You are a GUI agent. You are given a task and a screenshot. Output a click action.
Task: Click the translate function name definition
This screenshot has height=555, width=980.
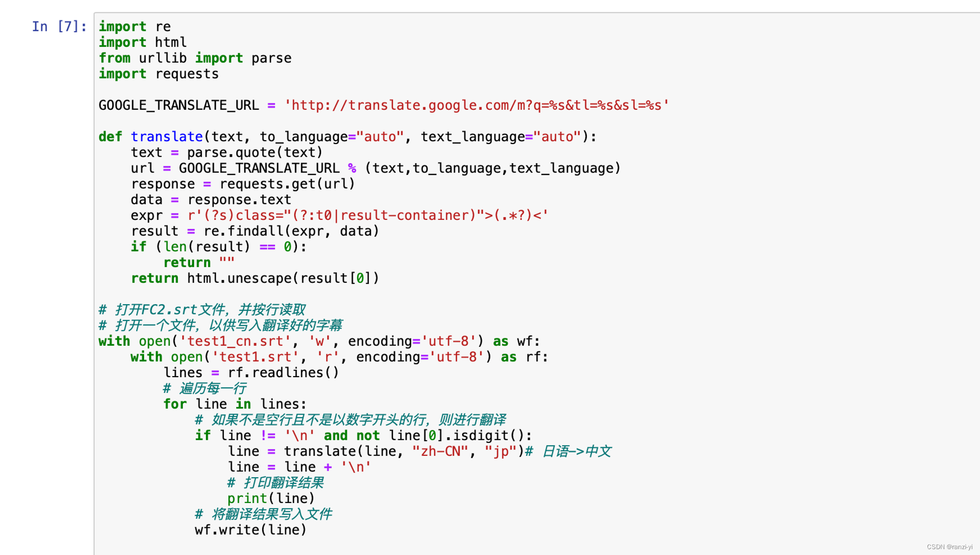(x=167, y=137)
